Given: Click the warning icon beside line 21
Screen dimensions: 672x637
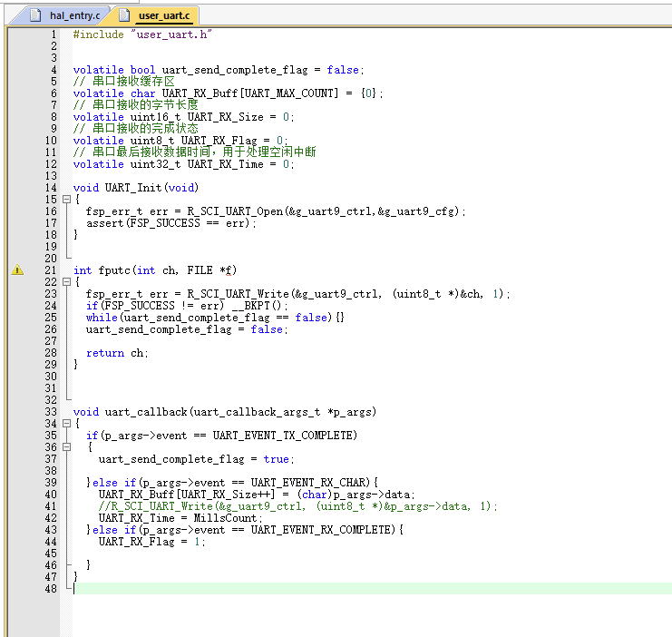Looking at the screenshot, I should click(17, 270).
